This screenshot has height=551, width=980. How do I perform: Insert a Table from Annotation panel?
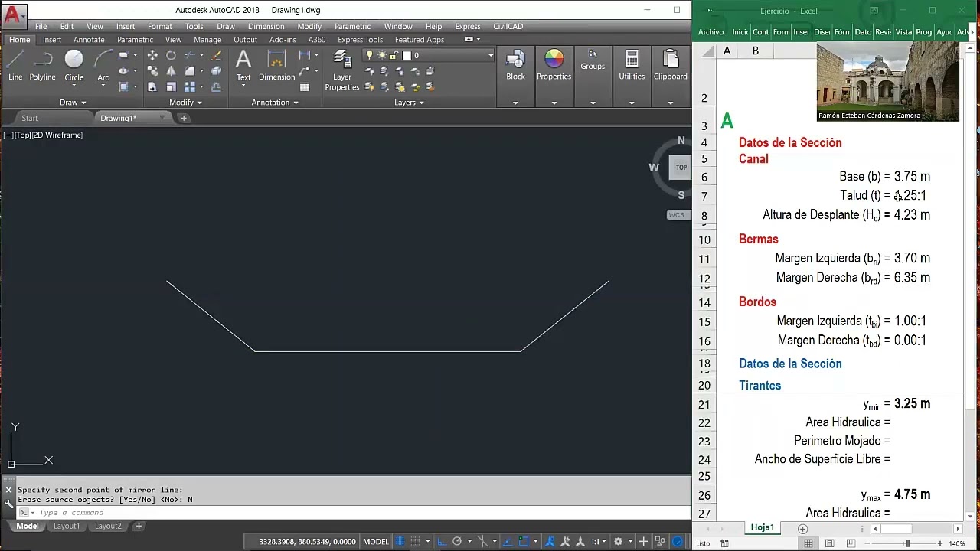(304, 87)
